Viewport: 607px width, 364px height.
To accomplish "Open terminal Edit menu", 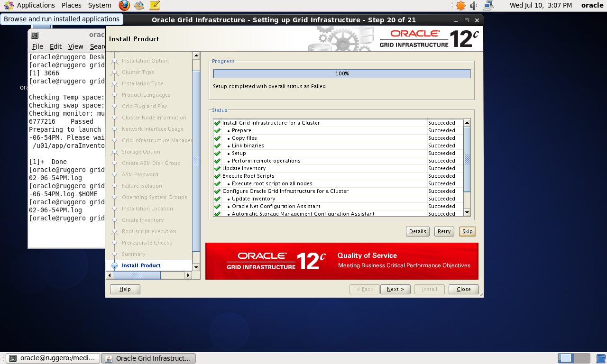I will (x=55, y=46).
